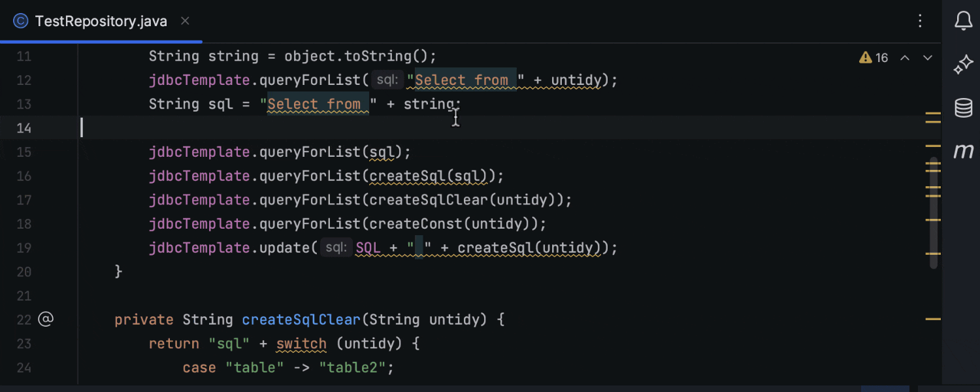Click the underlined switch keyword on line 23
This screenshot has height=392, width=980.
(x=301, y=343)
